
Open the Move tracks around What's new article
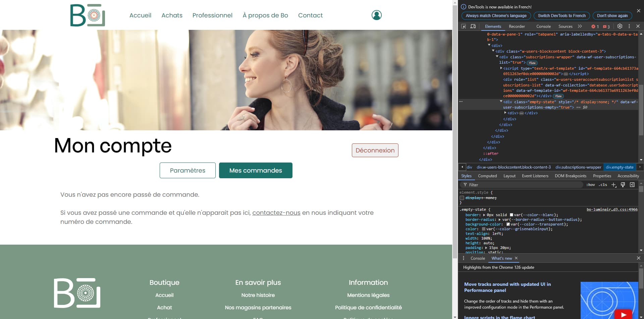click(507, 287)
